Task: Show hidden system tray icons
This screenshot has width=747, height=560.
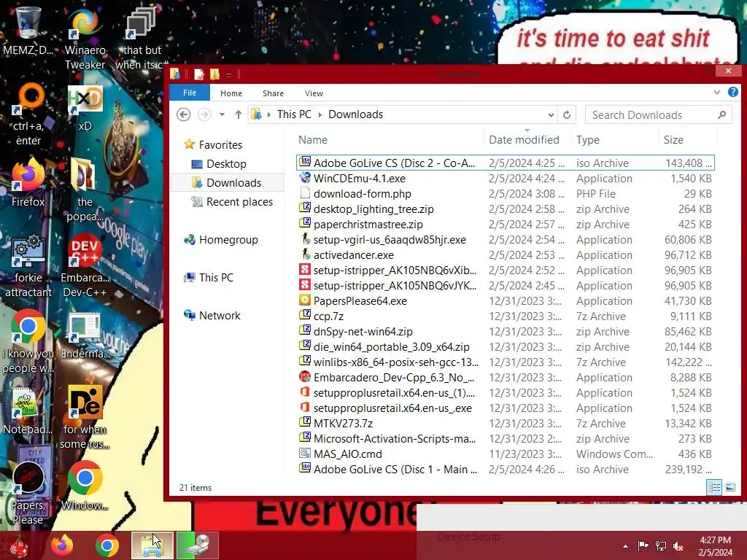Action: [625, 546]
